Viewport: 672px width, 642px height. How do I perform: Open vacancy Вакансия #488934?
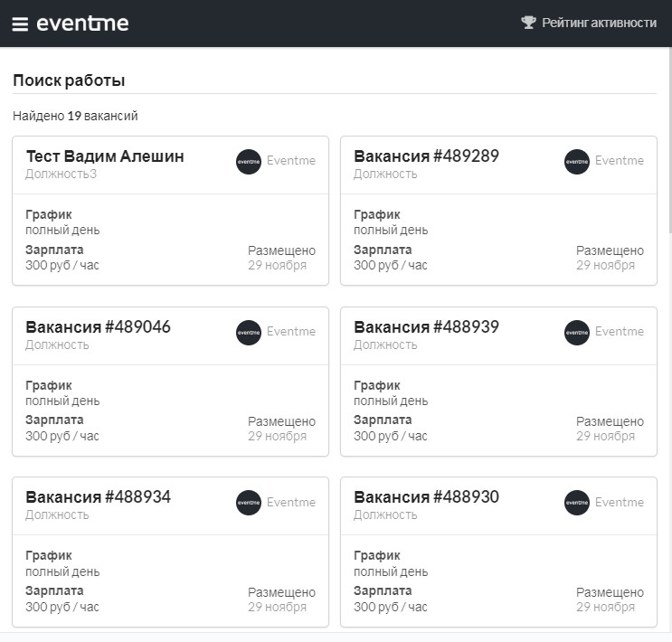click(x=98, y=497)
